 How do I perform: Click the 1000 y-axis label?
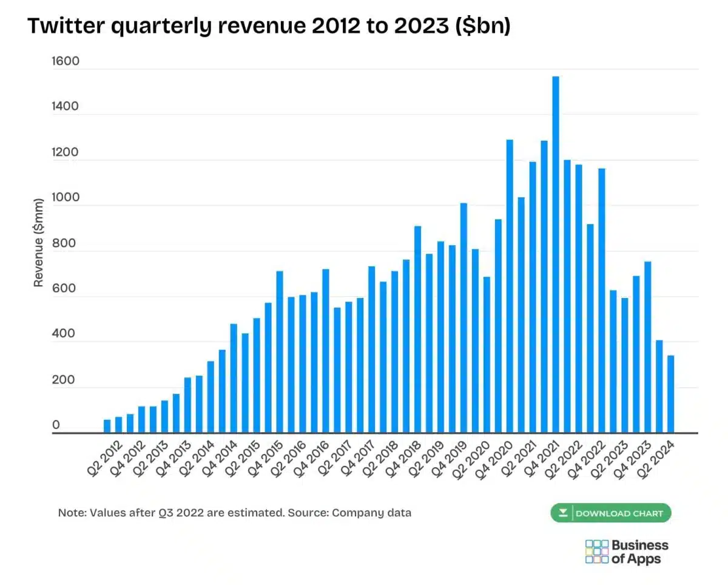pyautogui.click(x=66, y=198)
